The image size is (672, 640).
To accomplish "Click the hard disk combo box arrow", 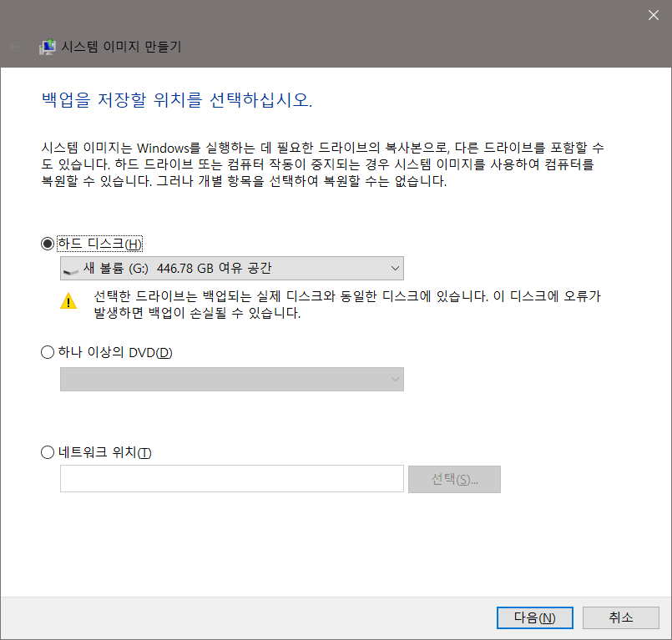I will coord(395,268).
